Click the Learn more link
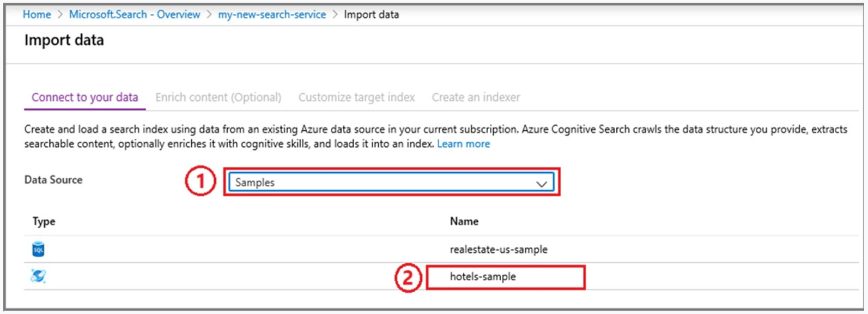The height and width of the screenshot is (314, 868). 463,143
